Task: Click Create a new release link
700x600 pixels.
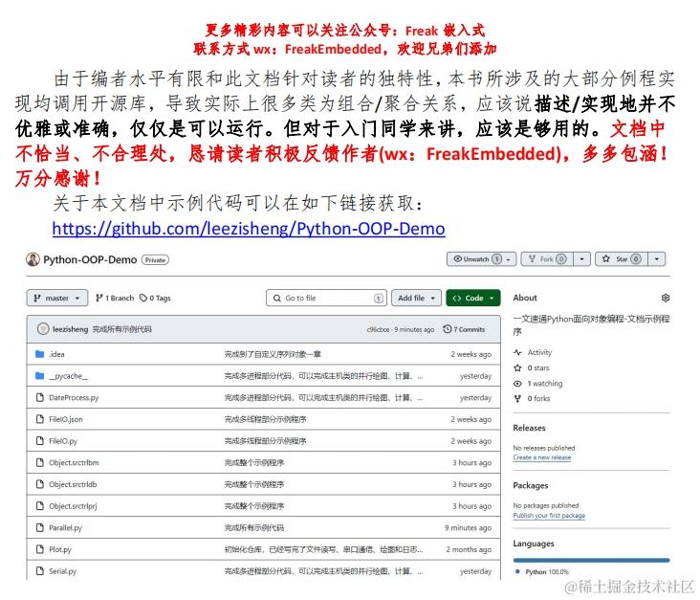Action: tap(542, 457)
